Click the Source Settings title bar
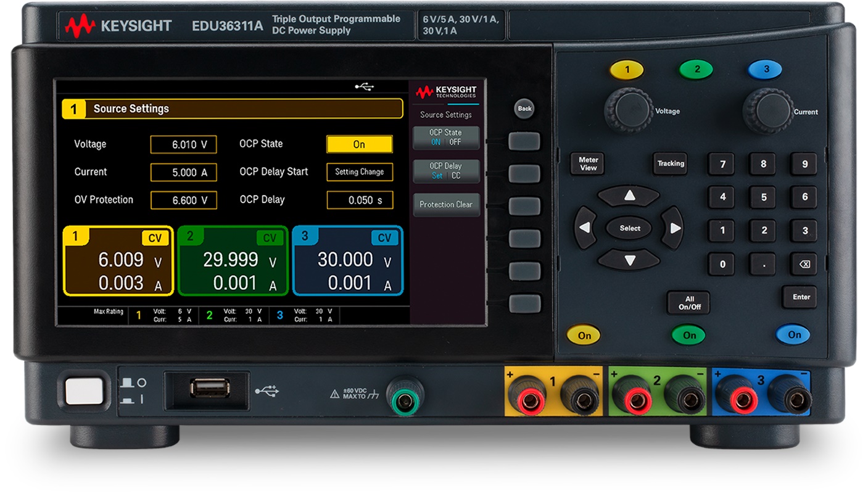The width and height of the screenshot is (868, 496). 233,109
